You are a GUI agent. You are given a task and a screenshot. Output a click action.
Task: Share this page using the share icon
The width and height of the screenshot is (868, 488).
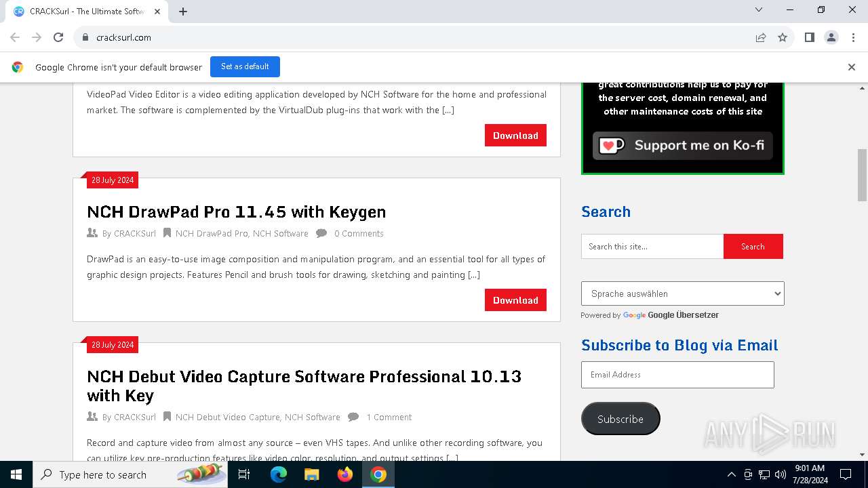(x=761, y=37)
